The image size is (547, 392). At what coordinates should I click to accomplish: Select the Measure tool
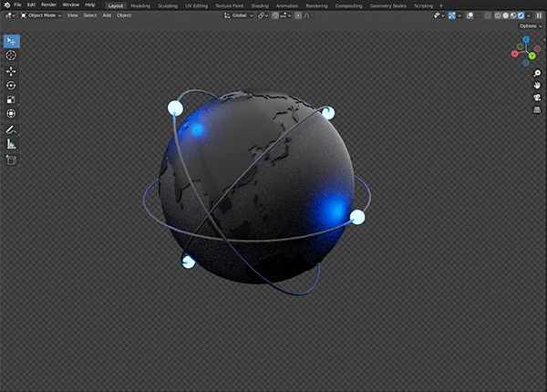[x=11, y=144]
